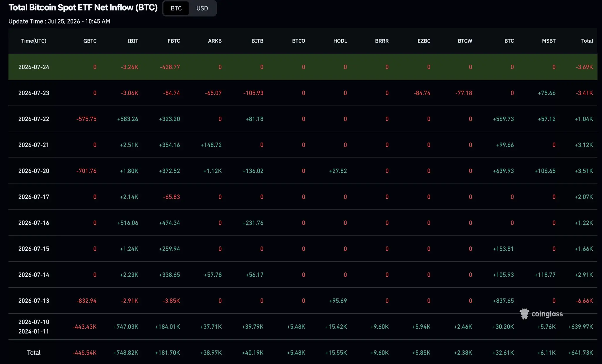Click the +583.26 IBIT value
The width and height of the screenshot is (602, 364).
point(128,119)
